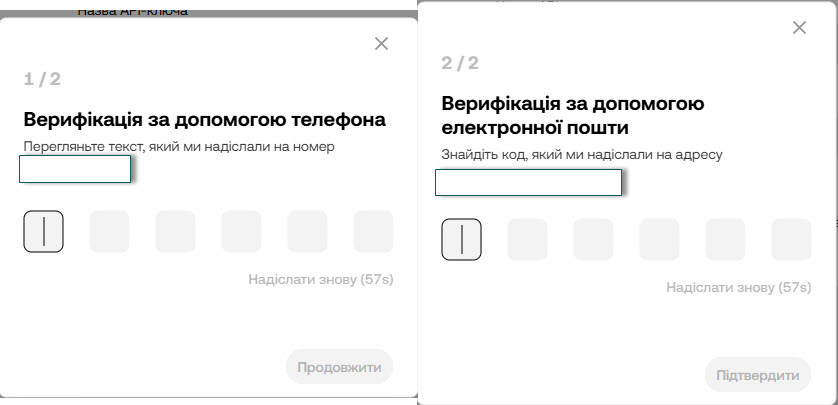The image size is (838, 405).
Task: Click first digit box of email code
Action: (462, 240)
